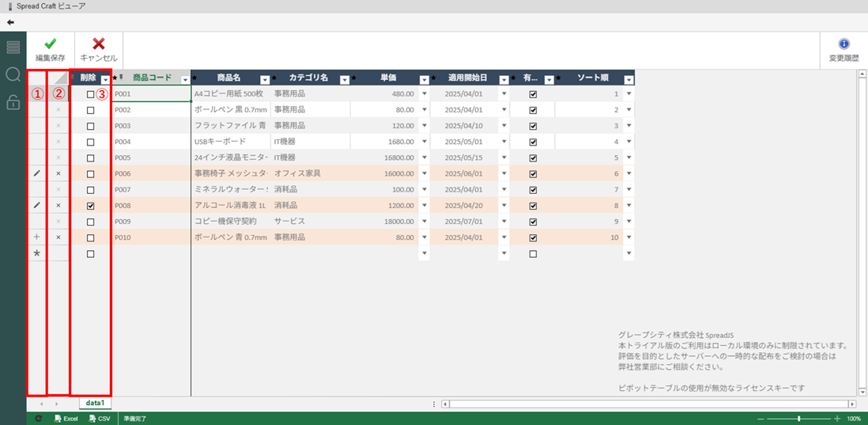Click the search magnifier in left sidebar
This screenshot has height=425, width=868.
click(13, 75)
